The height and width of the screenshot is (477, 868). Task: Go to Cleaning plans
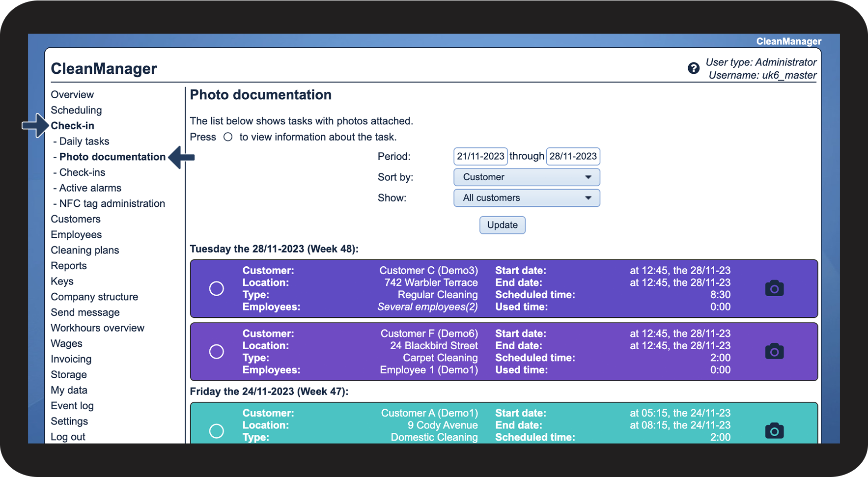coord(84,250)
